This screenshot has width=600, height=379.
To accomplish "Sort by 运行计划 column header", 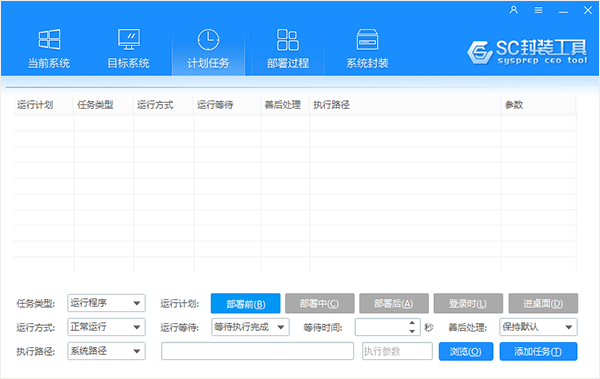I will 43,105.
